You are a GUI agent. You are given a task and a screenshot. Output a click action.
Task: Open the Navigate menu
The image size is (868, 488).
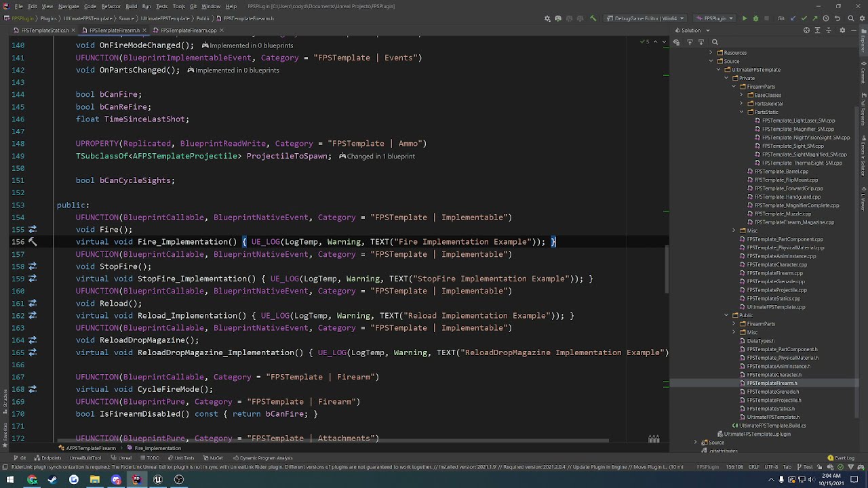pyautogui.click(x=68, y=6)
